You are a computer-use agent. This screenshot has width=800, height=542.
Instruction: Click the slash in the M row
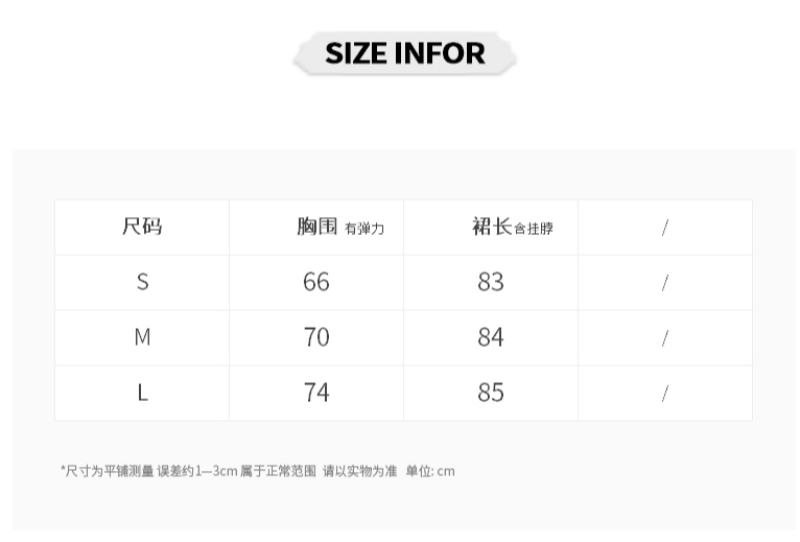pyautogui.click(x=665, y=339)
